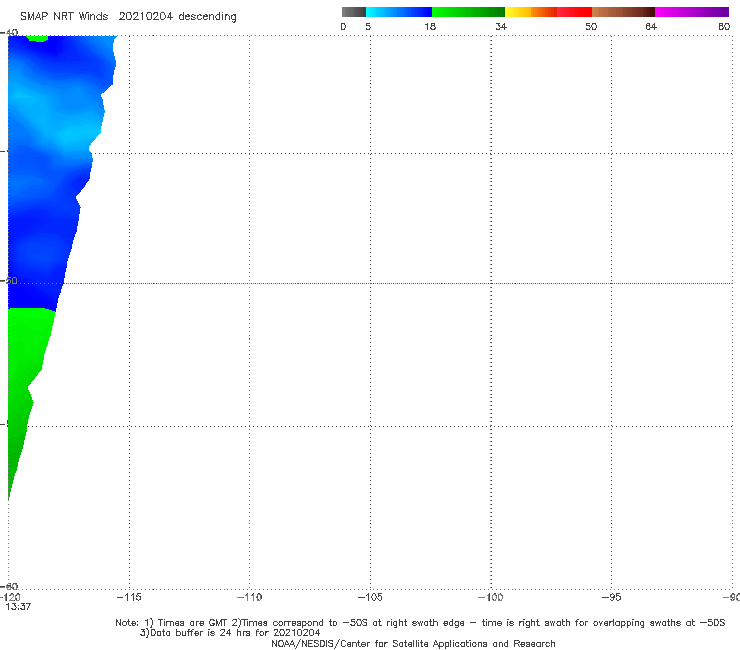Screen dimensions: 740x650
Task: Pick the magenta-purple 64–80 color bar segment
Action: click(692, 12)
